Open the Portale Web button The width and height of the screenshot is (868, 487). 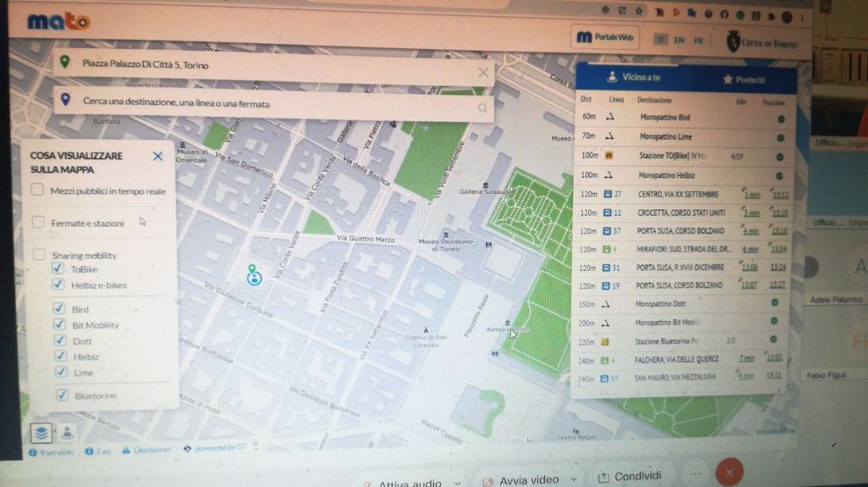605,37
